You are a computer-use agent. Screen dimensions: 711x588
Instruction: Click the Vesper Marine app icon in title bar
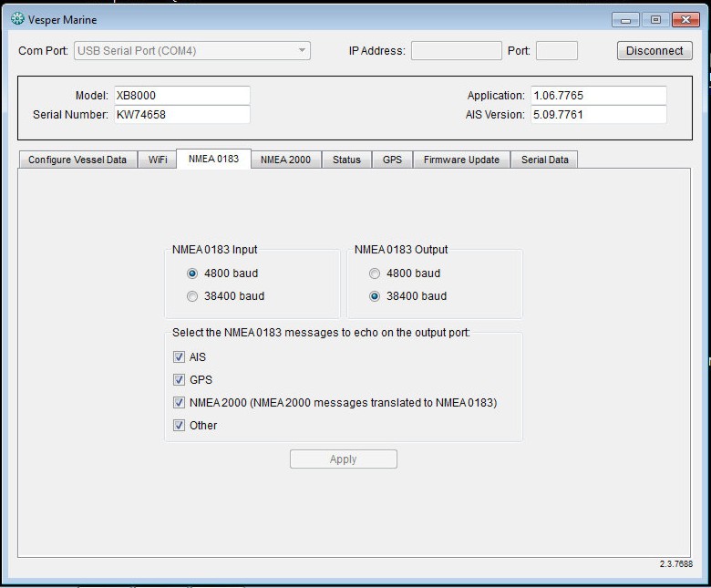(17, 19)
